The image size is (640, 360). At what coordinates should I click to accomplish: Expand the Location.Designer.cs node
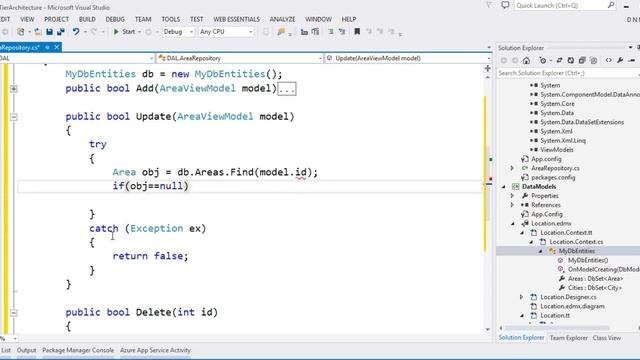click(x=522, y=297)
